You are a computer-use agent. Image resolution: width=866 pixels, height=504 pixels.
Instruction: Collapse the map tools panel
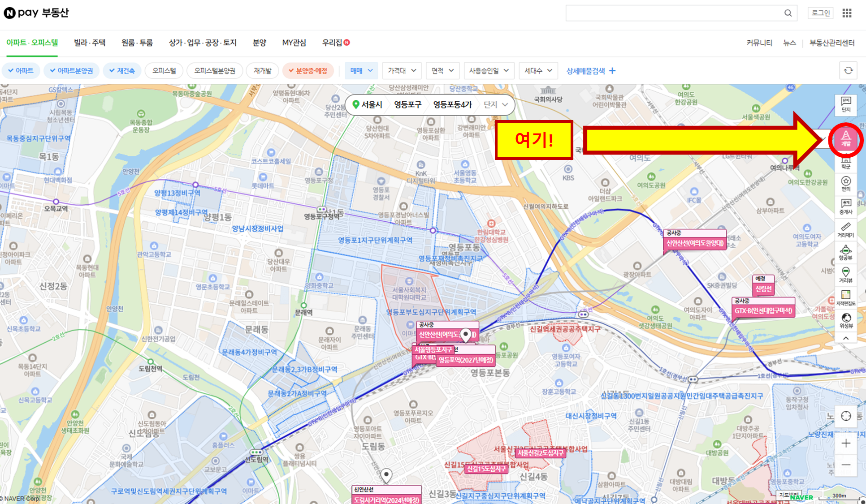pos(845,338)
